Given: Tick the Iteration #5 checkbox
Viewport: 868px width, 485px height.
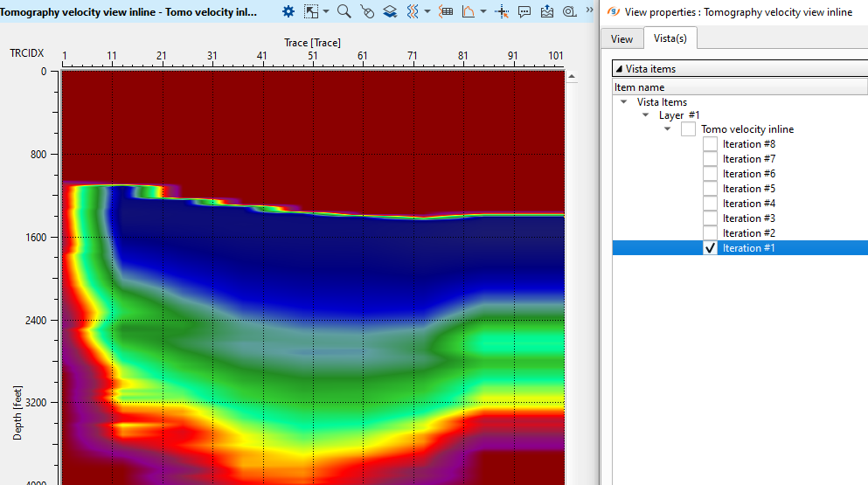Looking at the screenshot, I should point(710,189).
